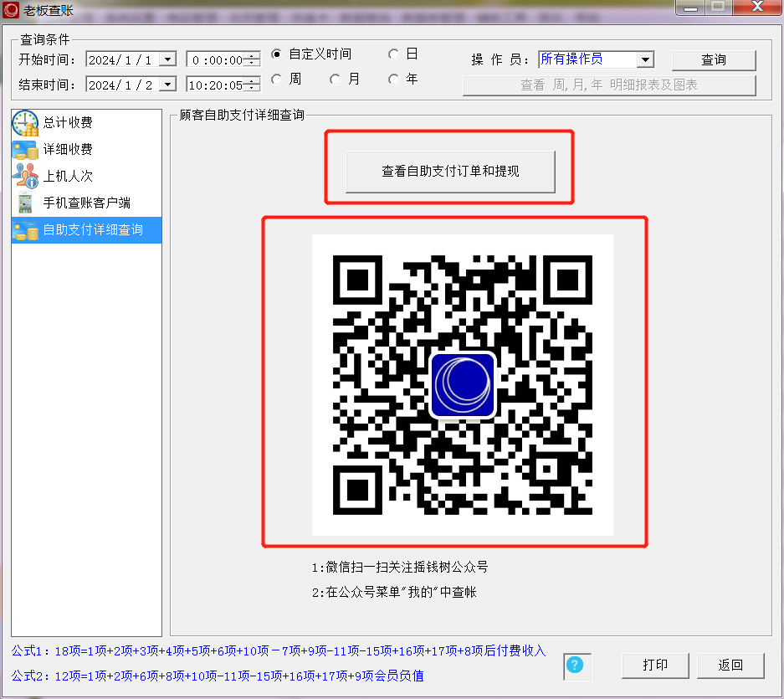
Task: Click the 查询 button
Action: pyautogui.click(x=714, y=60)
